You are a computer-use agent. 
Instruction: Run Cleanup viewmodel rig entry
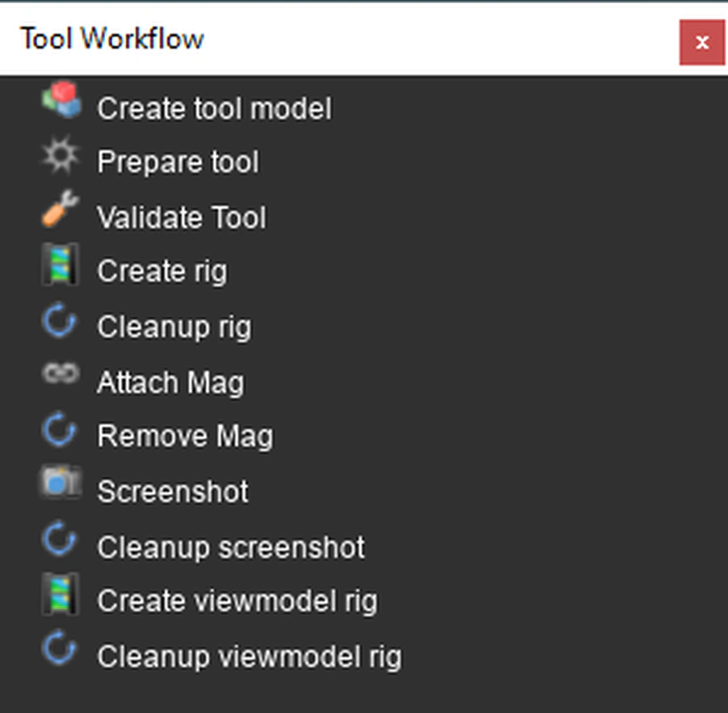(x=249, y=657)
